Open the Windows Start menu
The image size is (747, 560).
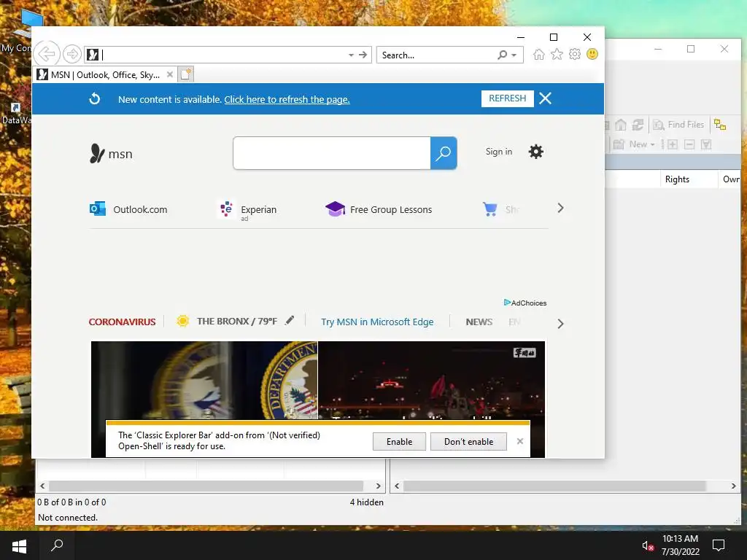tap(19, 545)
